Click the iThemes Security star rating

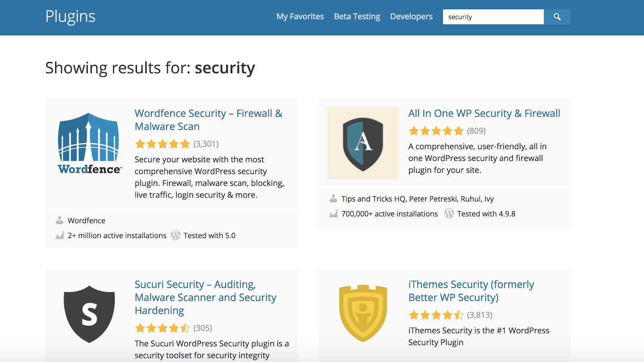[436, 315]
